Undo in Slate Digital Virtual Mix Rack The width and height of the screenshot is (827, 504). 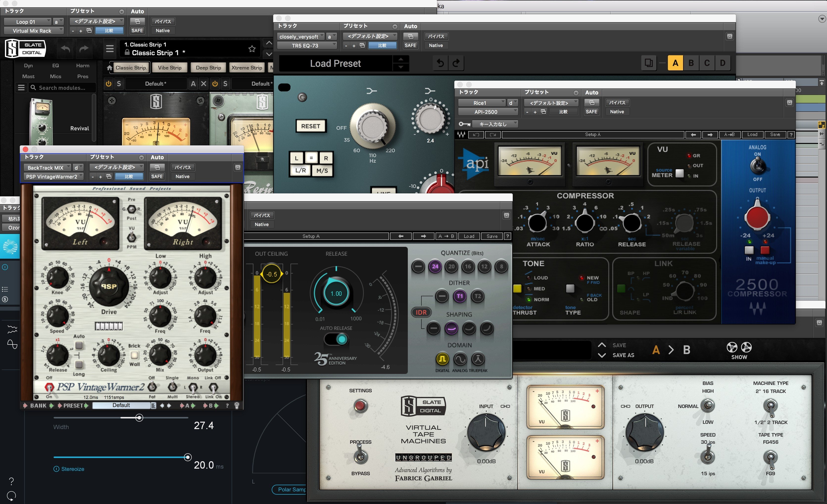[65, 49]
